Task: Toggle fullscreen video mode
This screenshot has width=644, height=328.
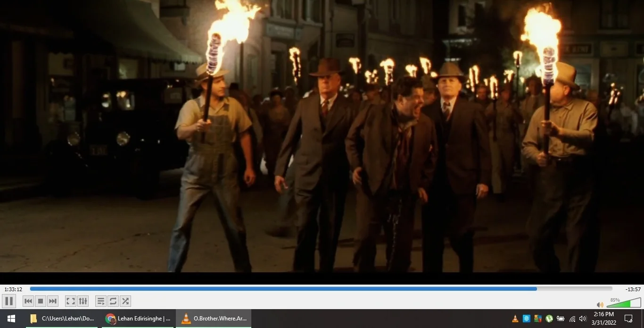Action: (x=70, y=301)
